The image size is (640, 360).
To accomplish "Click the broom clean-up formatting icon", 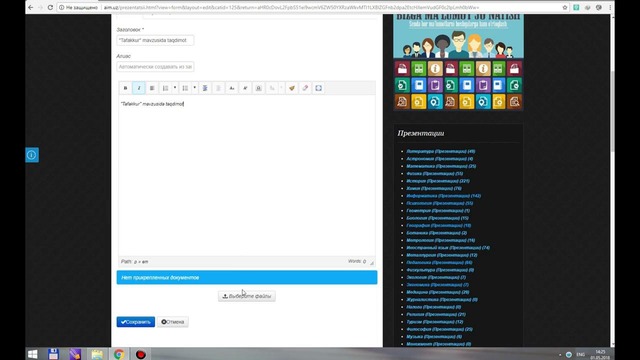I will click(291, 88).
